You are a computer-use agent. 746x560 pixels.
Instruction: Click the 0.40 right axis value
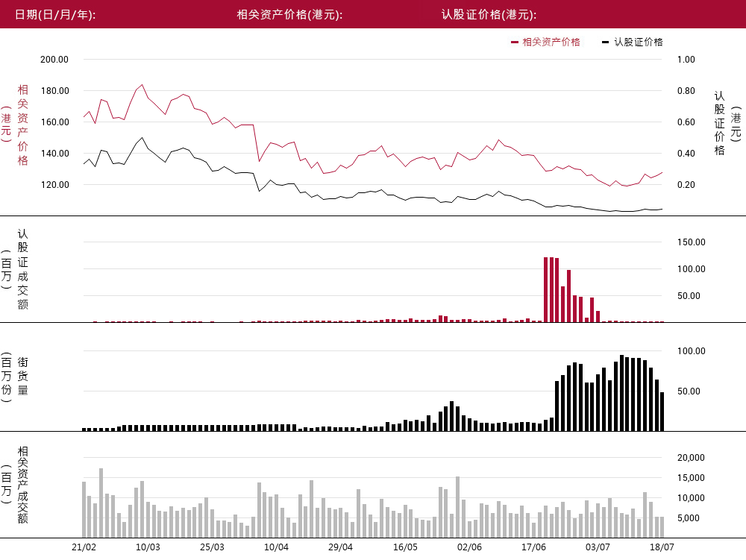[686, 153]
